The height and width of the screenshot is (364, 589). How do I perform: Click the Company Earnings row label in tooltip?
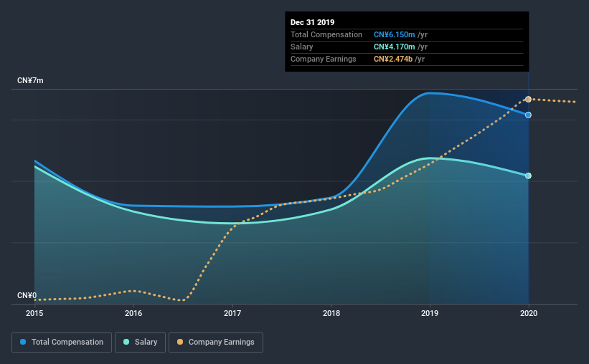point(323,59)
